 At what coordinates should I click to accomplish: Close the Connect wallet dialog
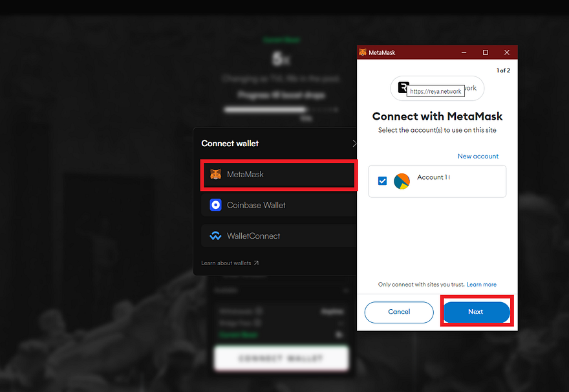(354, 144)
